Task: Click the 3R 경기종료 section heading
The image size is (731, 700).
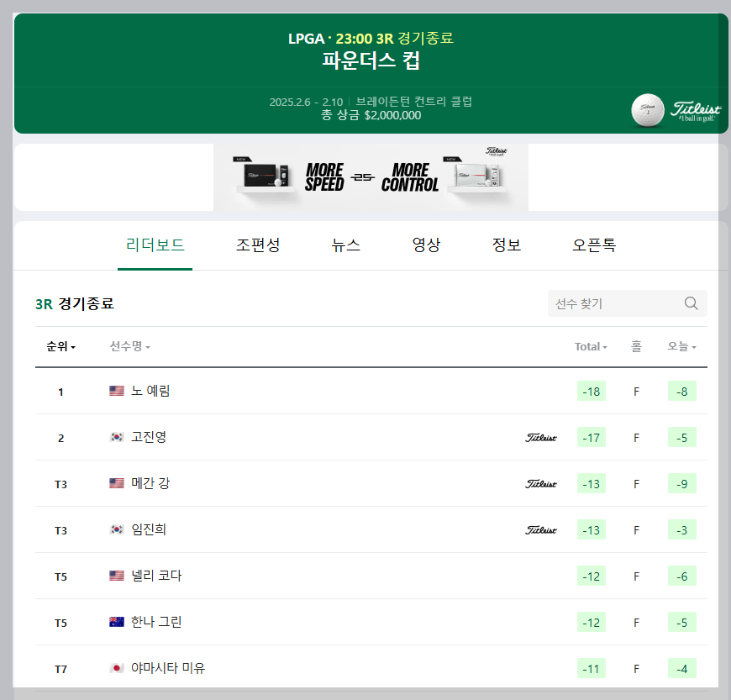Action: (x=75, y=303)
